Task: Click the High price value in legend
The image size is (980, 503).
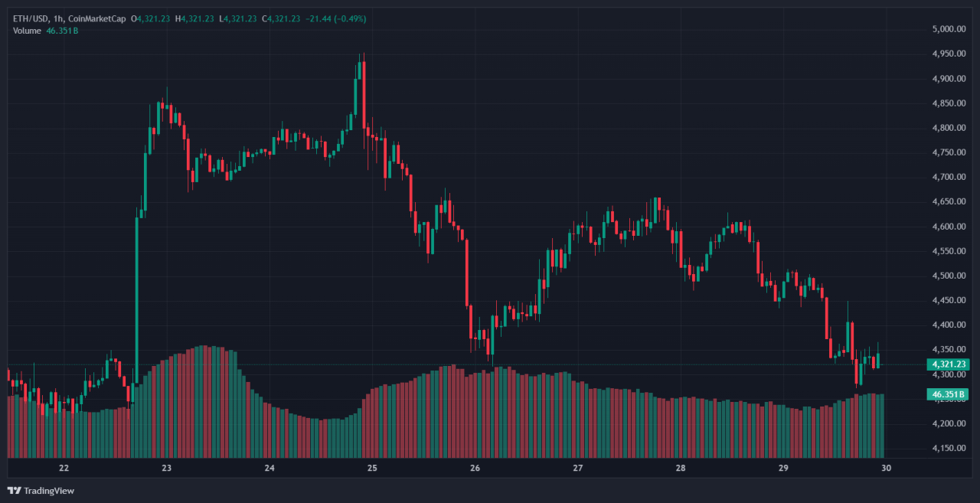Action: (198, 18)
